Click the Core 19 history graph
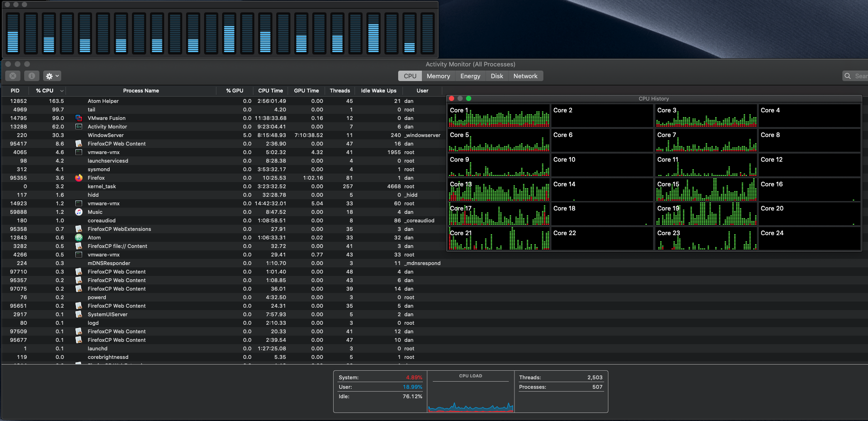The width and height of the screenshot is (868, 421). 706,214
